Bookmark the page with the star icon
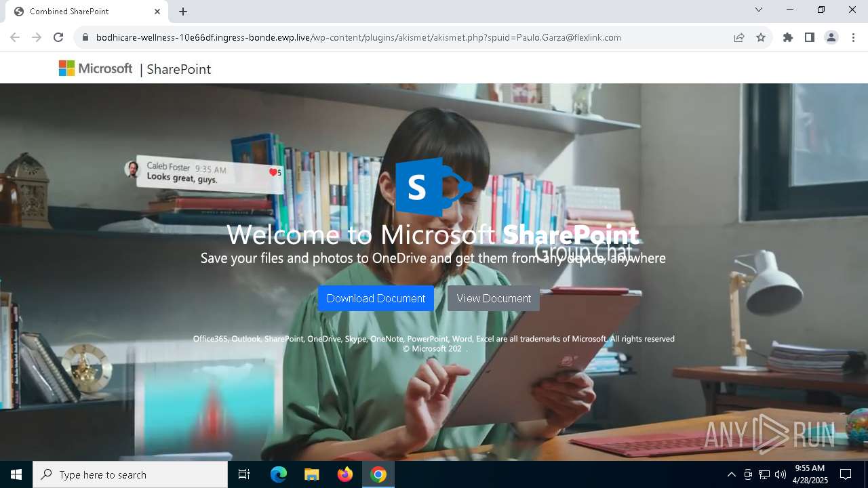The height and width of the screenshot is (488, 868). (x=761, y=37)
